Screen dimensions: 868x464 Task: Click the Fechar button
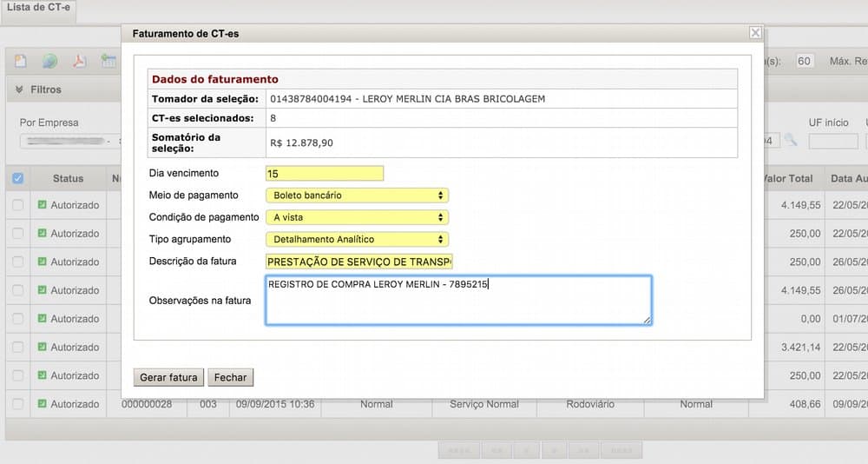click(x=230, y=377)
